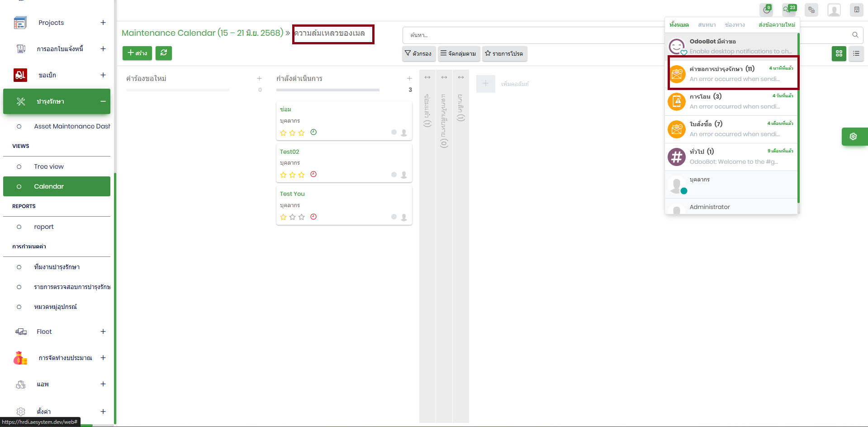Click progress bar under กำลังดำเนินการ column
868x427 pixels.
(327, 90)
